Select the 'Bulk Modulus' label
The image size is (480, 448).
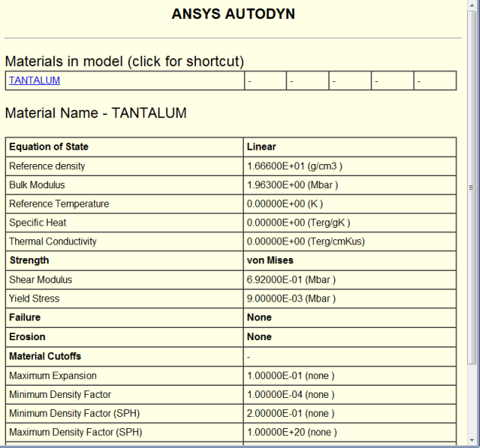coord(37,185)
